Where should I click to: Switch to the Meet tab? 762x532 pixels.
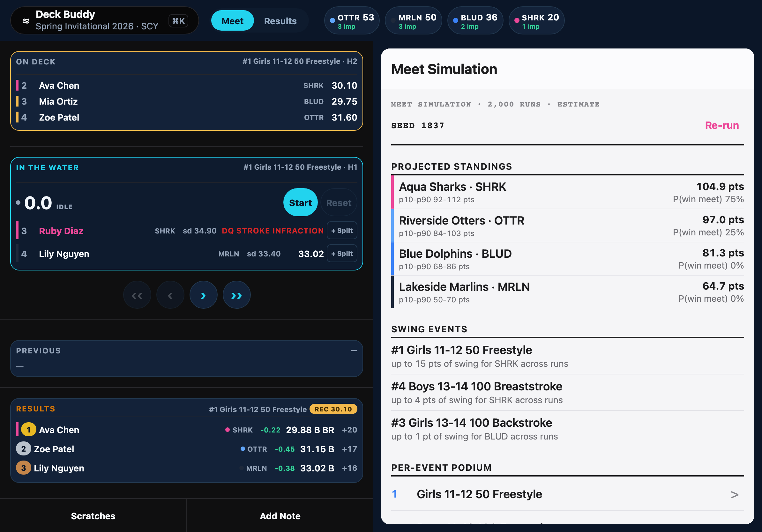pos(232,21)
